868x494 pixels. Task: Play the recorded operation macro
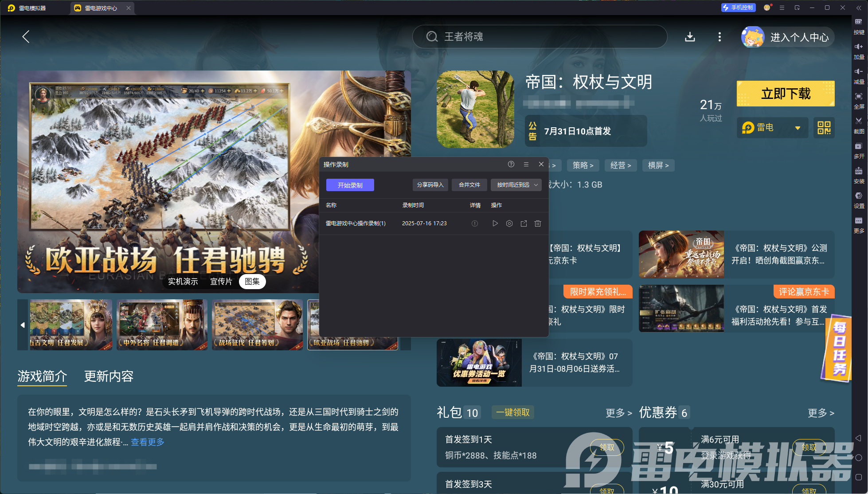click(495, 223)
